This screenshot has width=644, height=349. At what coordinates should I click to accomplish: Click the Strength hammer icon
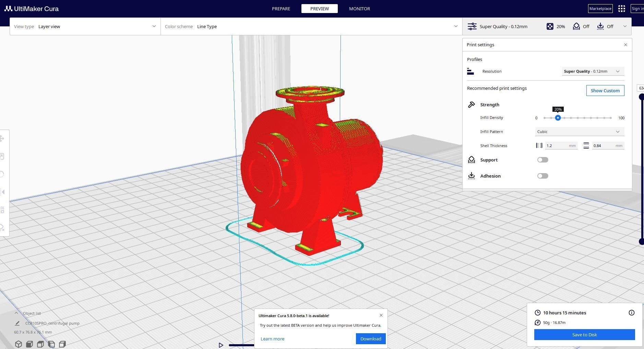(x=472, y=105)
